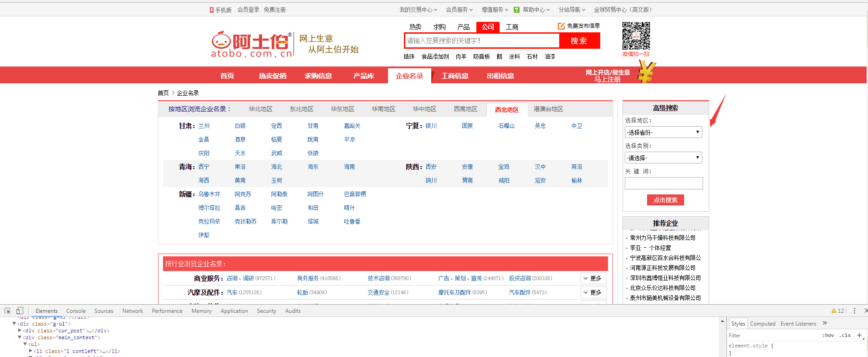Select the 工商 search tab
The width and height of the screenshot is (868, 357).
(512, 27)
